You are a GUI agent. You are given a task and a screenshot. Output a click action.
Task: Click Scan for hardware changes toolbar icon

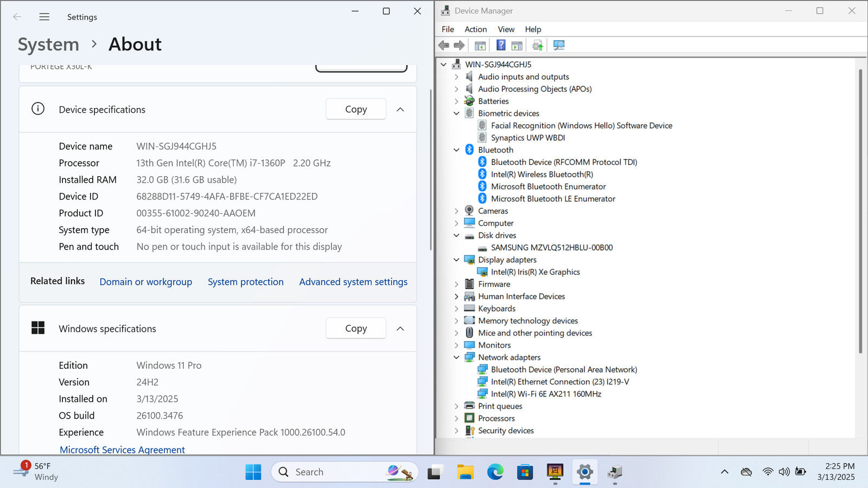[559, 46]
